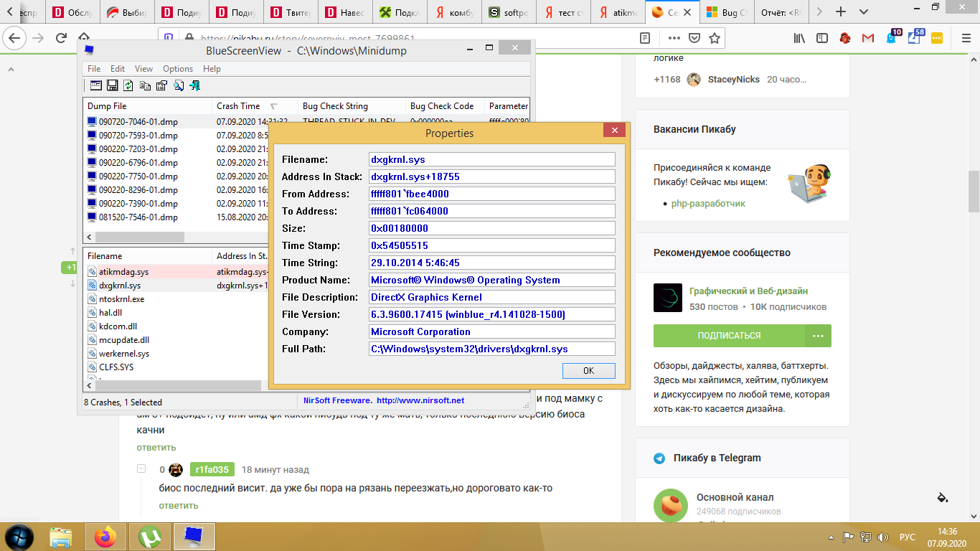980x551 pixels.
Task: Click the extension icon with badge 58
Action: pos(915,37)
